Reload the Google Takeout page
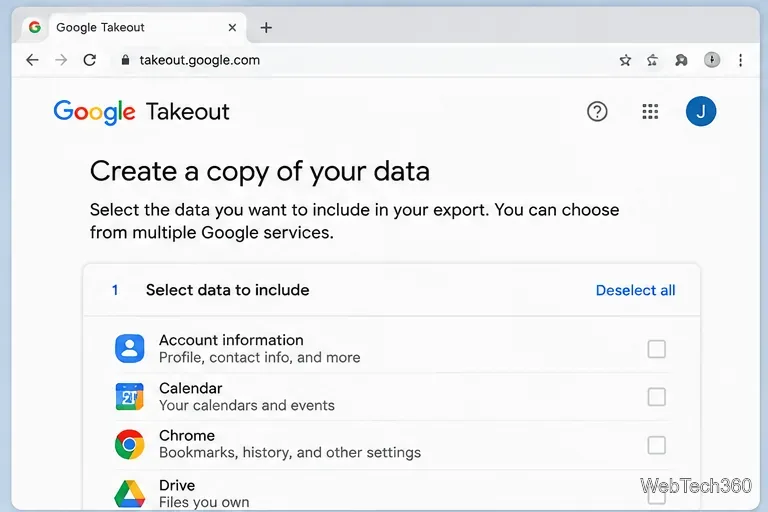Screen dimensions: 768x512 (90, 60)
